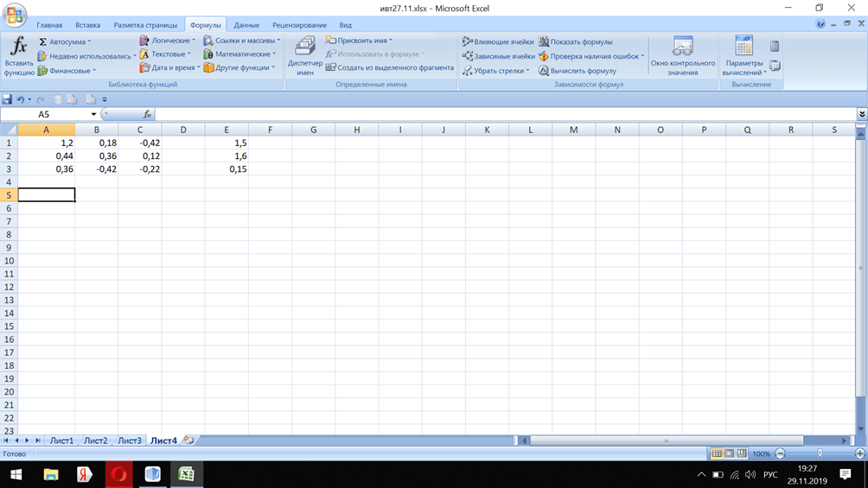The image size is (868, 488).
Task: Trace Dependents (Зависимые ячейки)
Action: 498,56
